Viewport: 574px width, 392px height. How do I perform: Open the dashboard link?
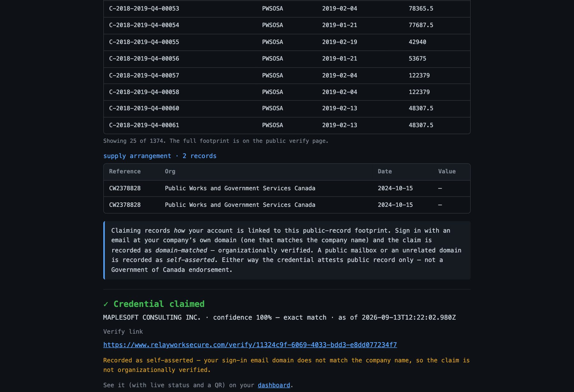(274, 385)
